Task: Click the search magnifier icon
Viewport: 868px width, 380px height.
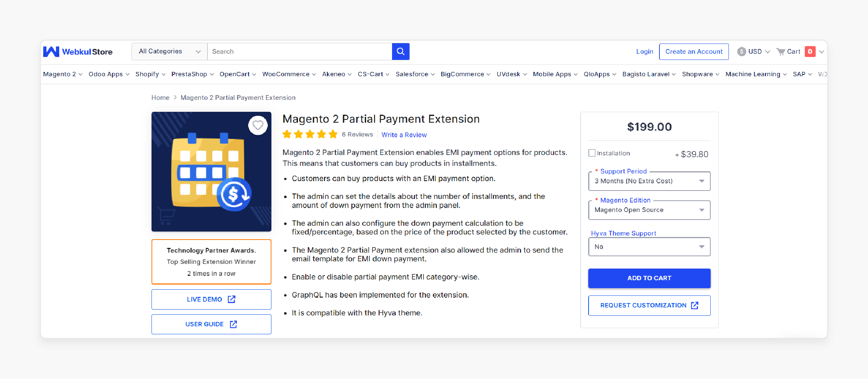Action: pos(400,51)
